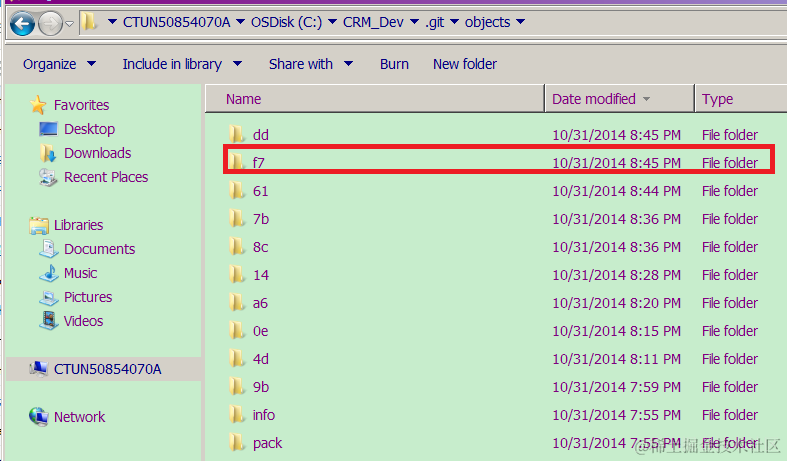The height and width of the screenshot is (461, 787).
Task: Open Downloads in Favorites
Action: pyautogui.click(x=97, y=153)
